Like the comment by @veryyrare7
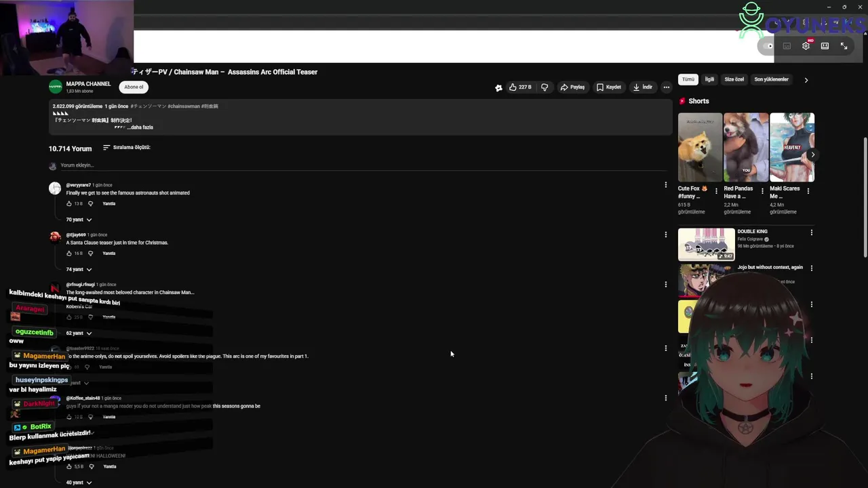This screenshot has width=868, height=488. [x=69, y=203]
